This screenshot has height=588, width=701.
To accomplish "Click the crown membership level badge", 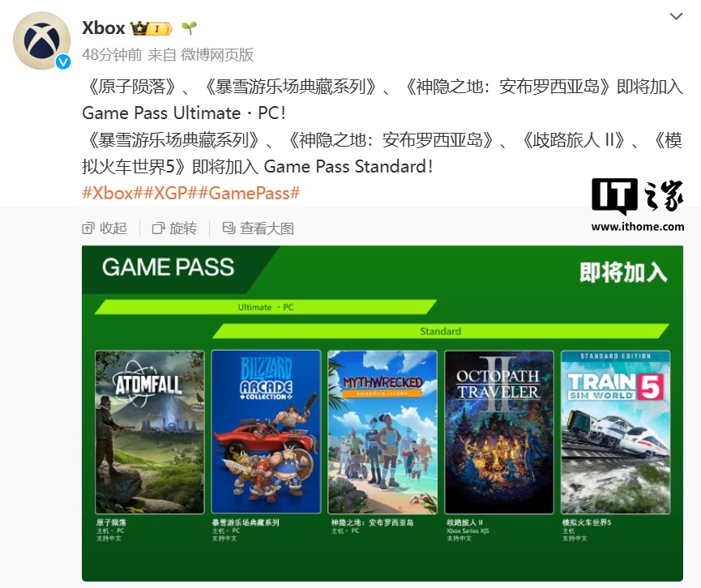I will coord(151,28).
